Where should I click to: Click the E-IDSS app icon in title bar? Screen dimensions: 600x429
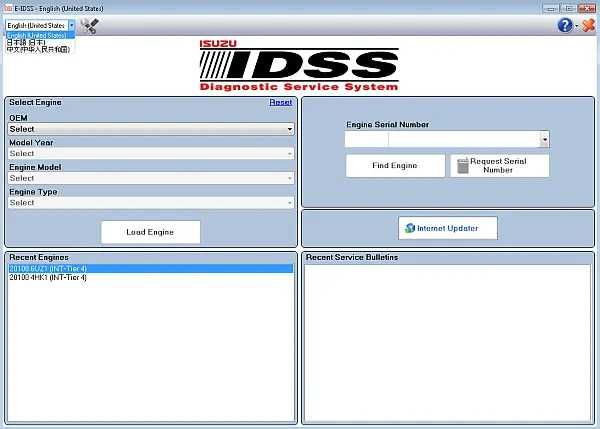click(x=8, y=8)
